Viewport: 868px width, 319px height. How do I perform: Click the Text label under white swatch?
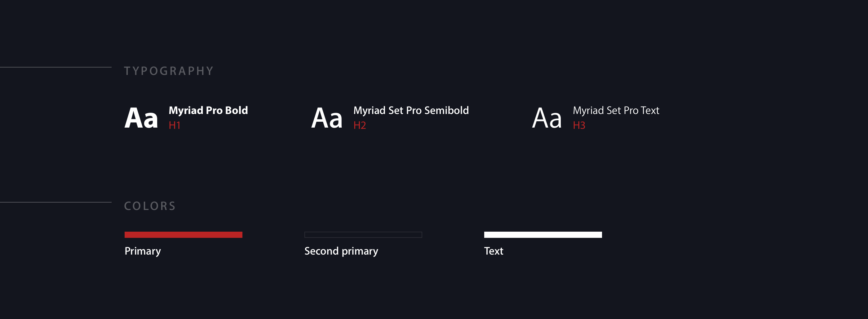(x=493, y=251)
